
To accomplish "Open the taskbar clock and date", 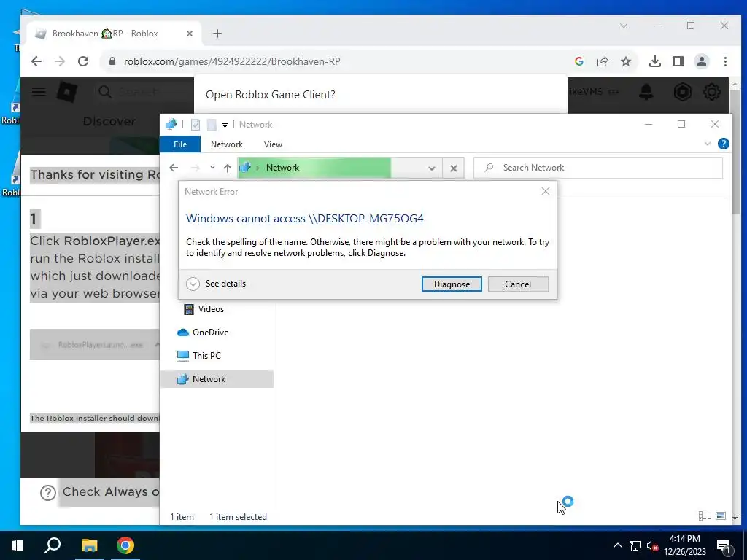I will pyautogui.click(x=684, y=545).
